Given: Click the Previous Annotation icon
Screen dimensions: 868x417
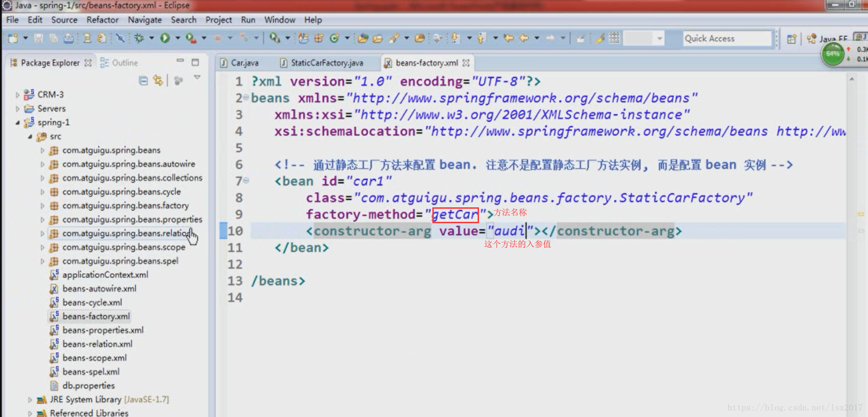Looking at the screenshot, I should pos(481,38).
